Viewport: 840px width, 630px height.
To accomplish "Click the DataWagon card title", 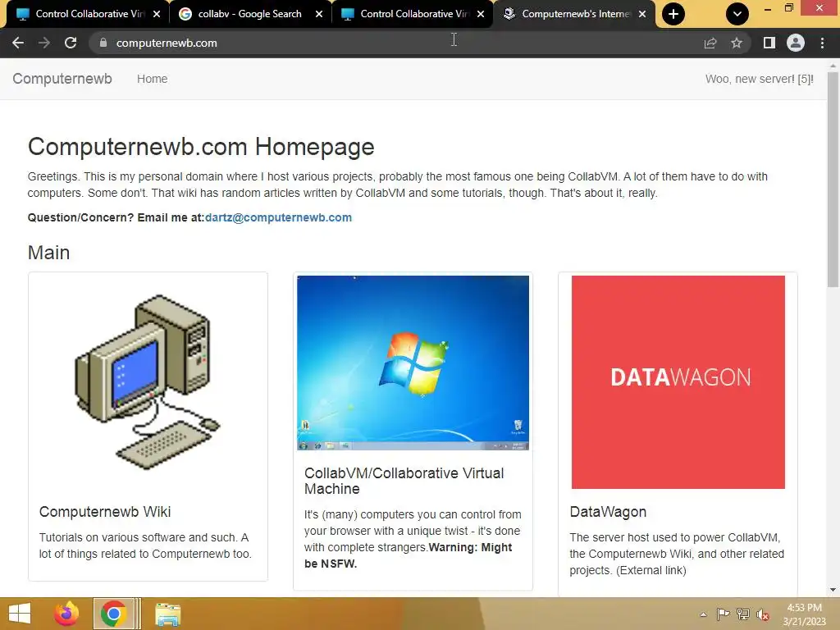I will pyautogui.click(x=608, y=512).
